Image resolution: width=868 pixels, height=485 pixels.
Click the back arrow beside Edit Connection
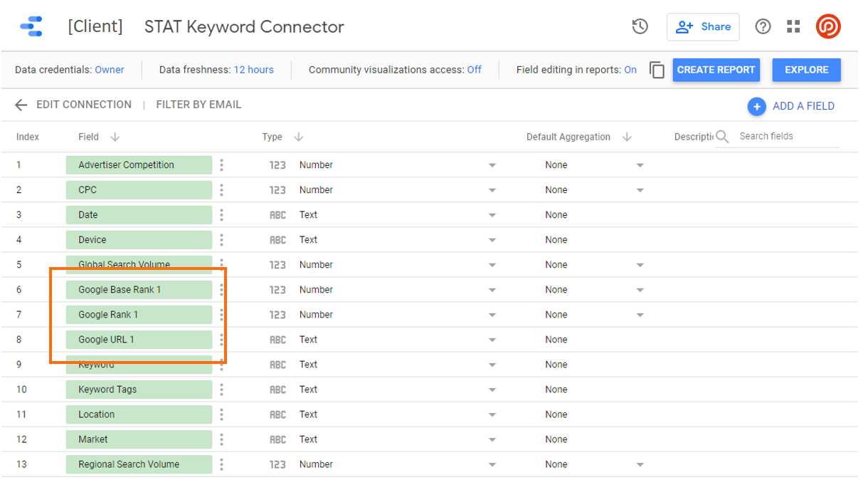point(21,105)
